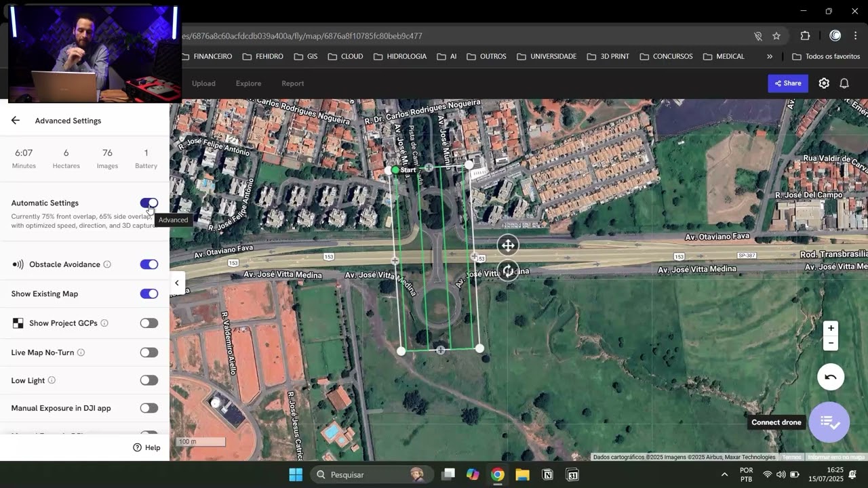Open the 3D PRINT bookmarks folder
868x488 pixels.
[x=608, y=56]
